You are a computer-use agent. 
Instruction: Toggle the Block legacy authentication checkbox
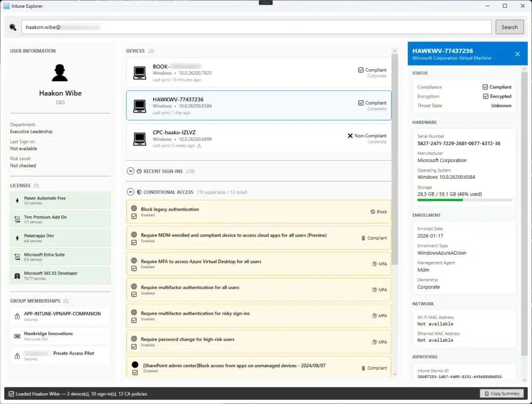pos(134,216)
